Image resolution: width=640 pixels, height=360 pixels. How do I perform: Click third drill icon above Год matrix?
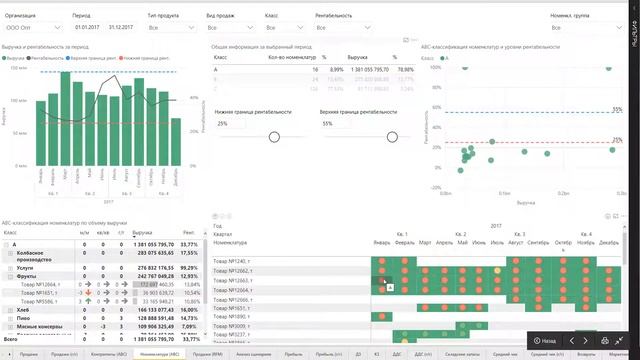click(x=229, y=216)
